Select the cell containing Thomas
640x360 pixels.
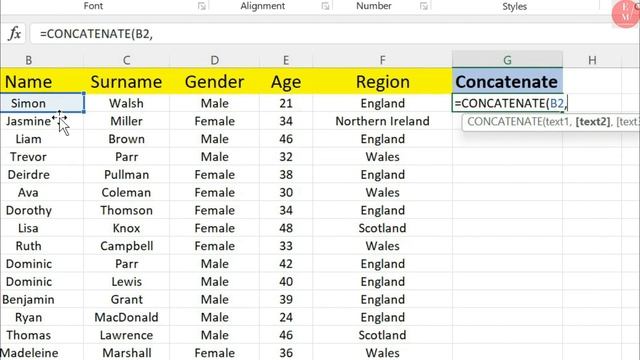[42, 335]
